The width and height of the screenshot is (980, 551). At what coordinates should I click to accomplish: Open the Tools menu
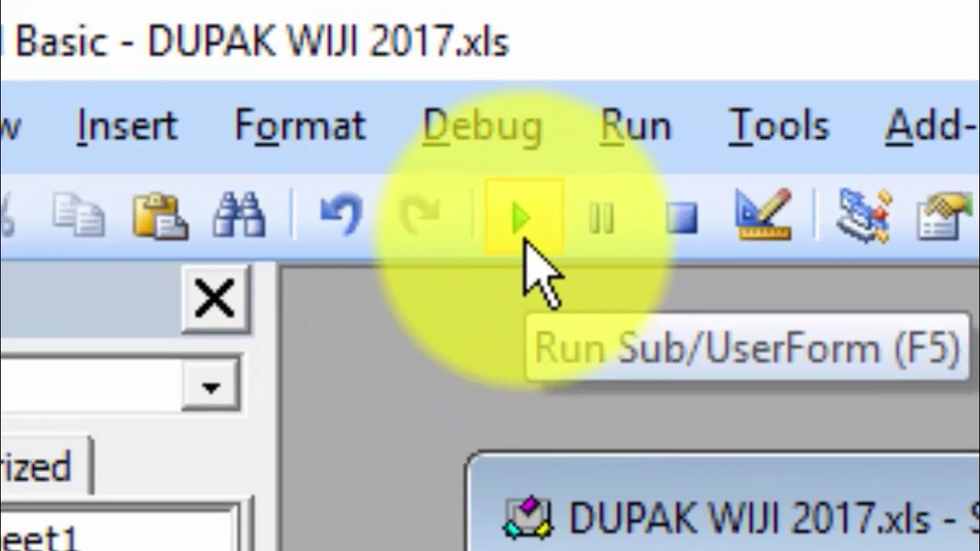pos(779,126)
